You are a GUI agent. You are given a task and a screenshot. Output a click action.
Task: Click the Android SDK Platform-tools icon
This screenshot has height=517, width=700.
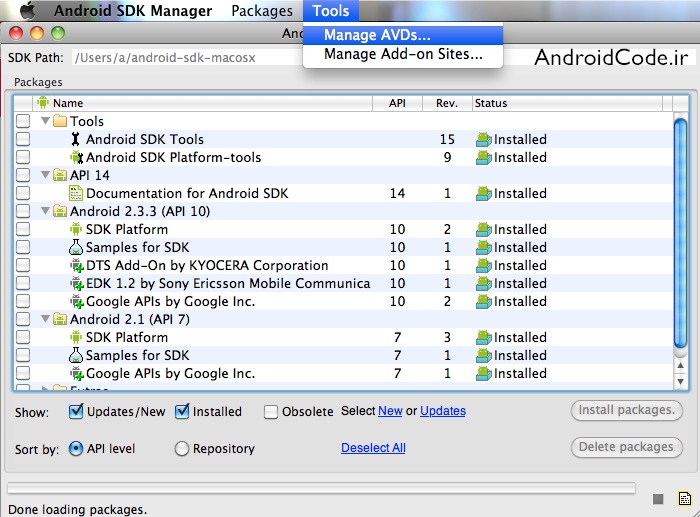(75, 158)
